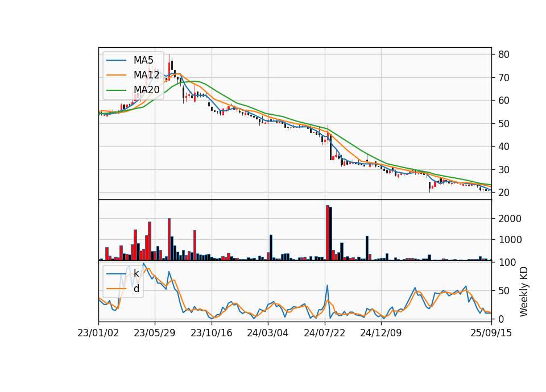Click the 24/07/22 date axis label
This screenshot has width=546, height=392.
pyautogui.click(x=325, y=333)
